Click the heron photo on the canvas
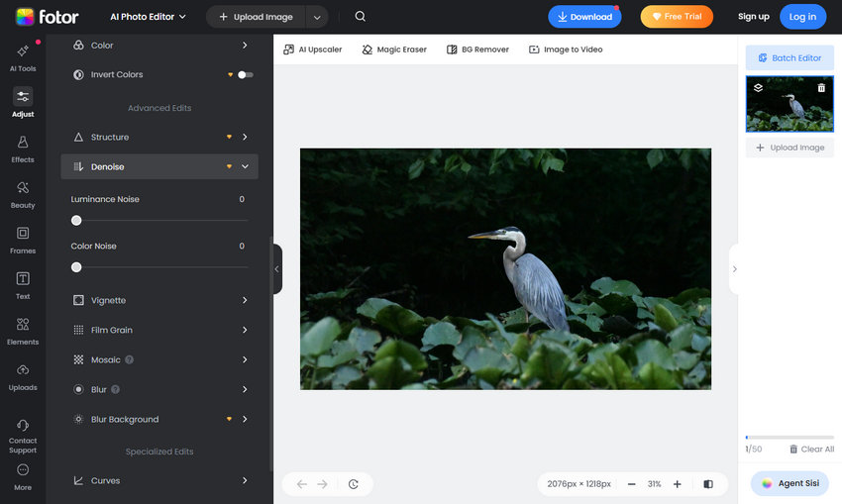Image resolution: width=842 pixels, height=504 pixels. (x=505, y=269)
